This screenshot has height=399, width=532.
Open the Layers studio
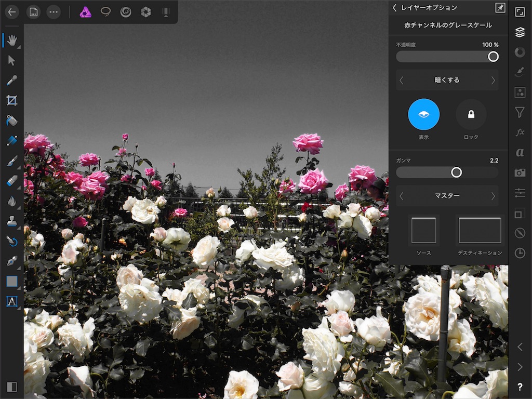coord(520,32)
